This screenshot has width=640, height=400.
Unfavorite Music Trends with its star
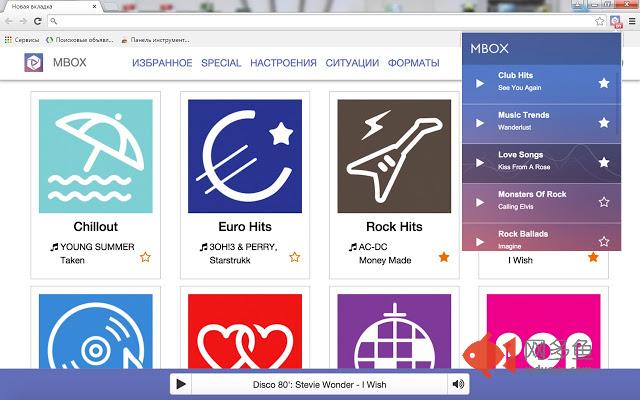click(x=604, y=122)
